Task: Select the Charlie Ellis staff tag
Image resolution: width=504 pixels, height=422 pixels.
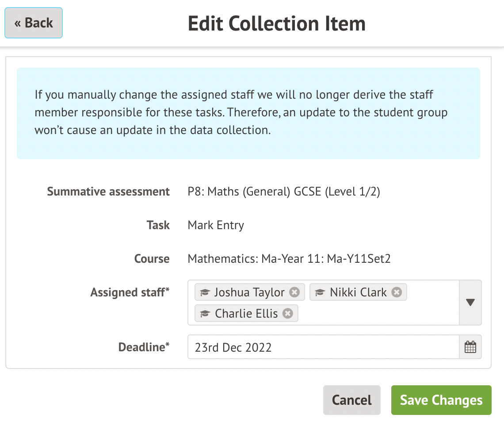Action: 246,314
